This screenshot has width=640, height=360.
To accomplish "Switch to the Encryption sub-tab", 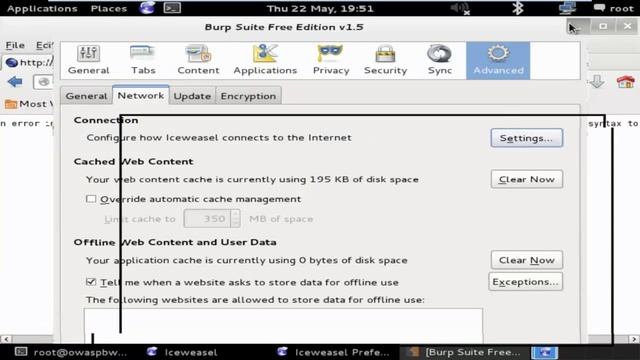I will click(248, 96).
